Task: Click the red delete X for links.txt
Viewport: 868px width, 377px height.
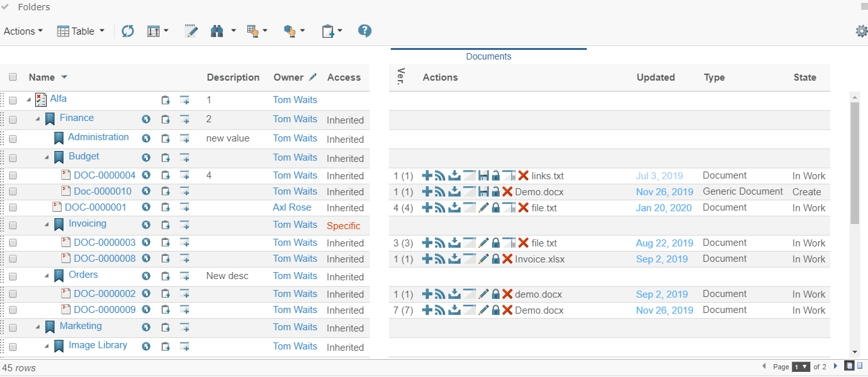Action: click(x=523, y=175)
